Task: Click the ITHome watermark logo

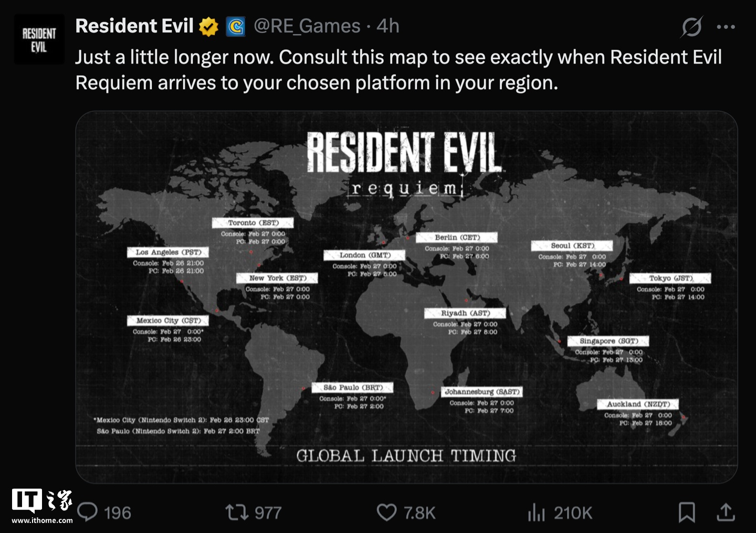Action: (x=42, y=506)
